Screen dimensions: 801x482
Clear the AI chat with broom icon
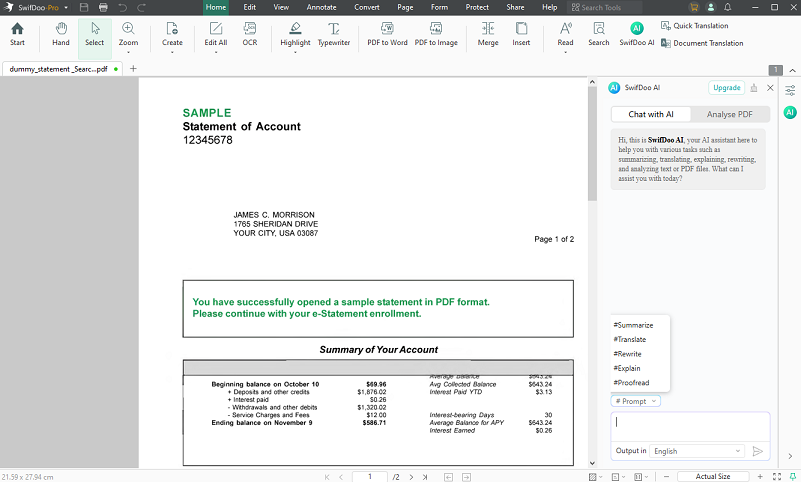(x=753, y=88)
